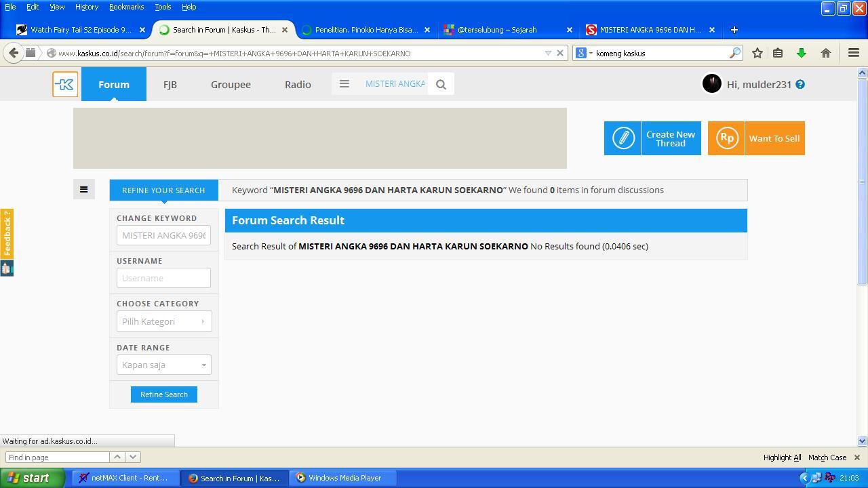
Task: Click the Change Keyword input field
Action: [163, 235]
